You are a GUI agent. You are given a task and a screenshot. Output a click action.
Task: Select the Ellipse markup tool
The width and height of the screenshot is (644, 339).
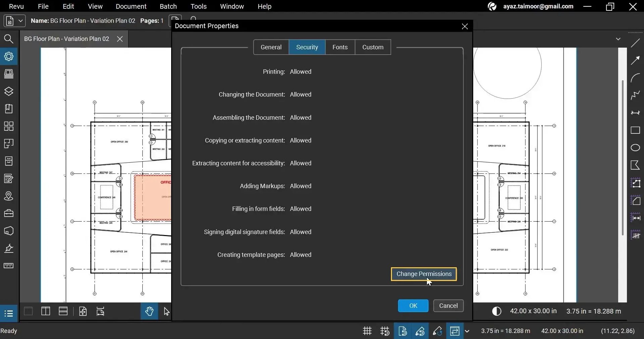click(635, 148)
